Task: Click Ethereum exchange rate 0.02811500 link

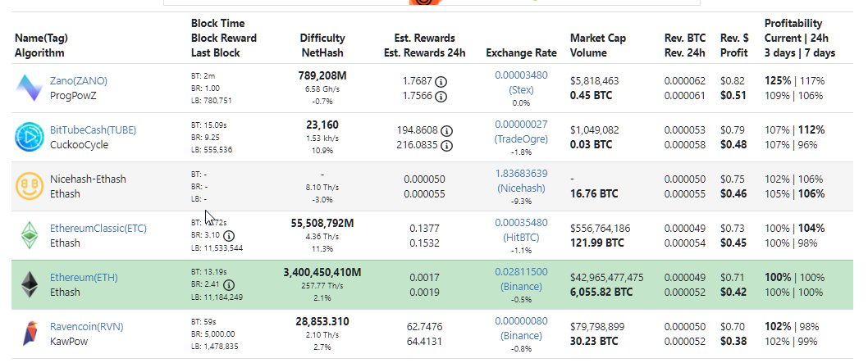Action: pyautogui.click(x=521, y=271)
